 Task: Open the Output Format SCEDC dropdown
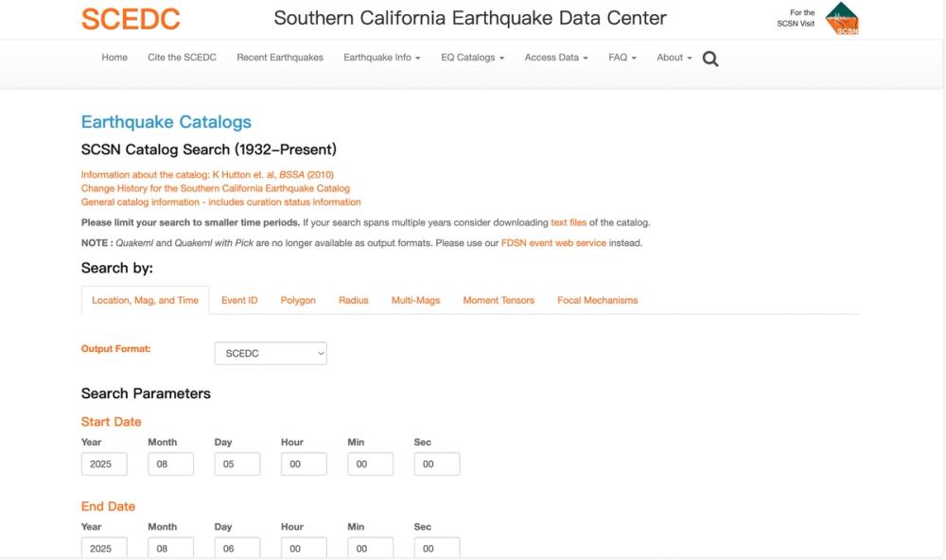[x=271, y=354]
